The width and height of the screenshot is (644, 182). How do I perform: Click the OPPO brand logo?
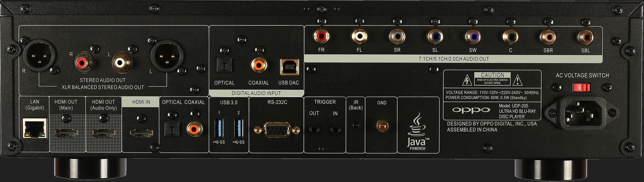pos(471,110)
